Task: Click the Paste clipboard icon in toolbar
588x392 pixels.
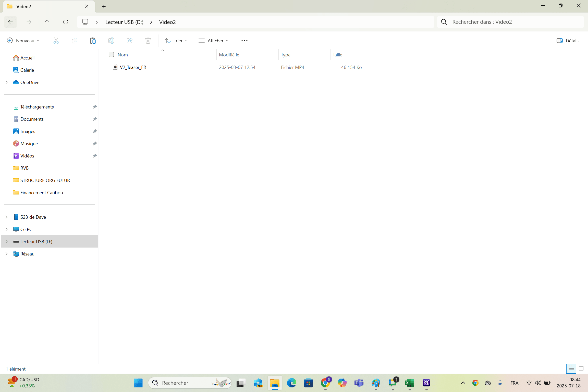Action: 93,41
